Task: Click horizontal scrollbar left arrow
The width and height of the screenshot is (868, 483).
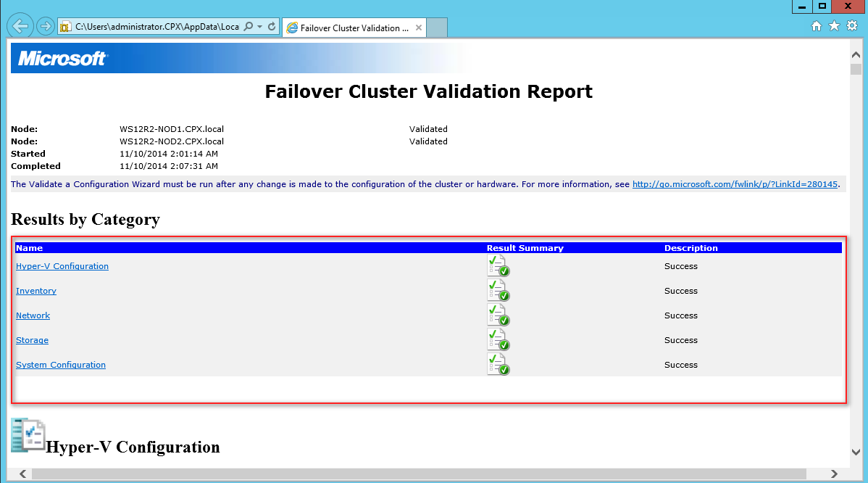Action: coord(22,474)
